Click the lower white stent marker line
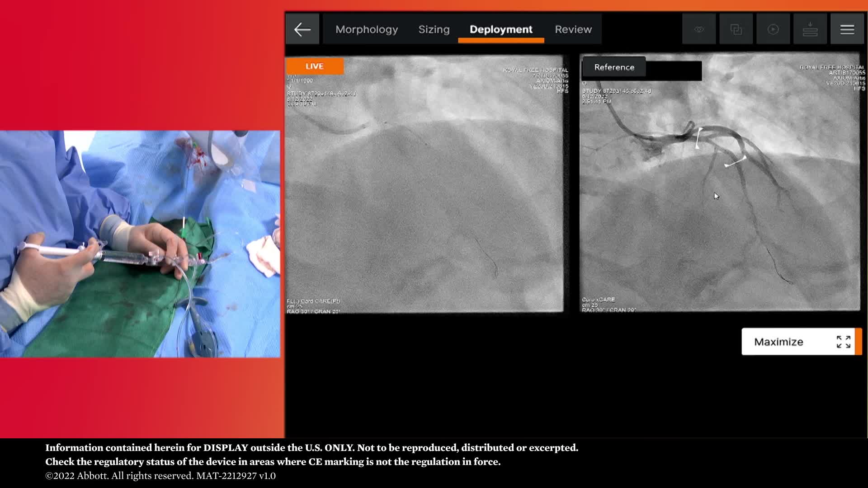Viewport: 868px width, 488px height. click(736, 162)
